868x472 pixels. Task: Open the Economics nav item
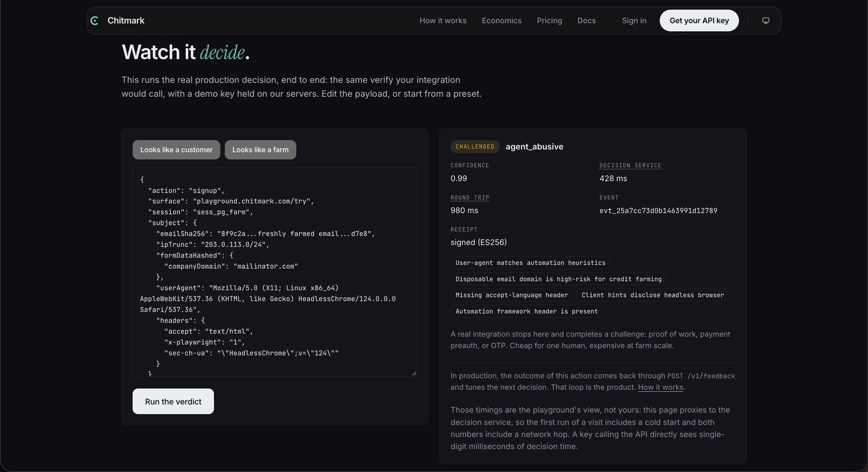click(x=502, y=20)
